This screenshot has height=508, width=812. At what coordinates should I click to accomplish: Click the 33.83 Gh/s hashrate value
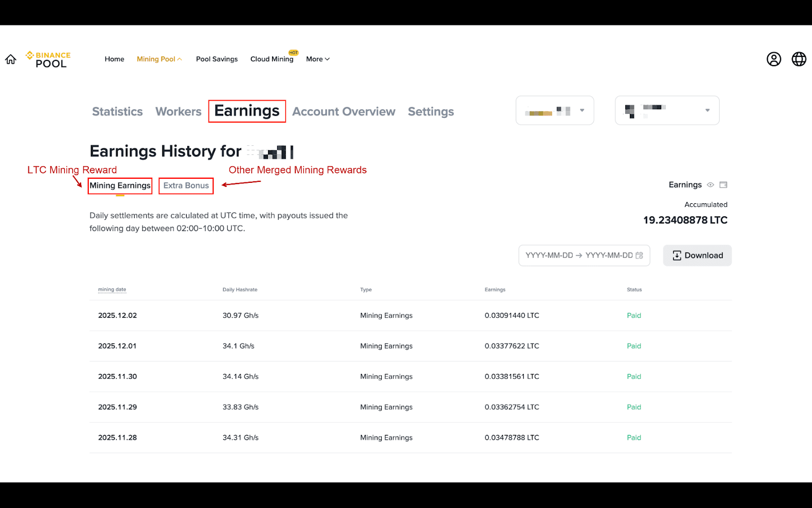241,407
